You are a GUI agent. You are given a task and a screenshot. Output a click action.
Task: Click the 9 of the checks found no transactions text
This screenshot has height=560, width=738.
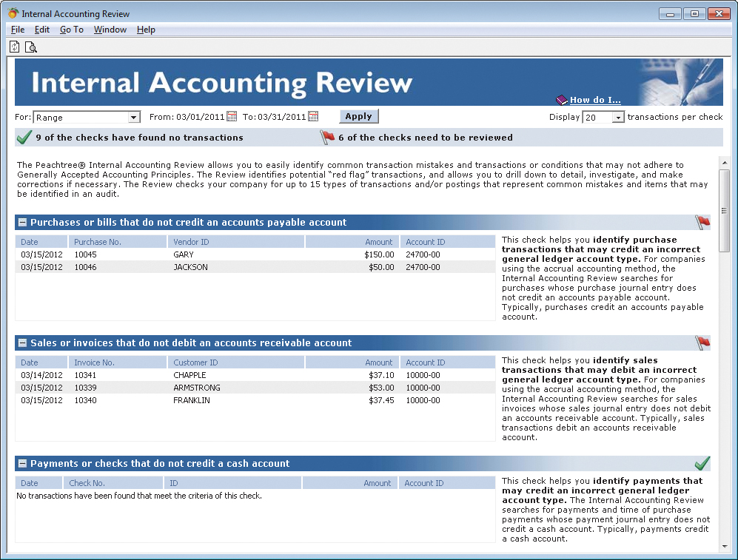click(x=139, y=138)
